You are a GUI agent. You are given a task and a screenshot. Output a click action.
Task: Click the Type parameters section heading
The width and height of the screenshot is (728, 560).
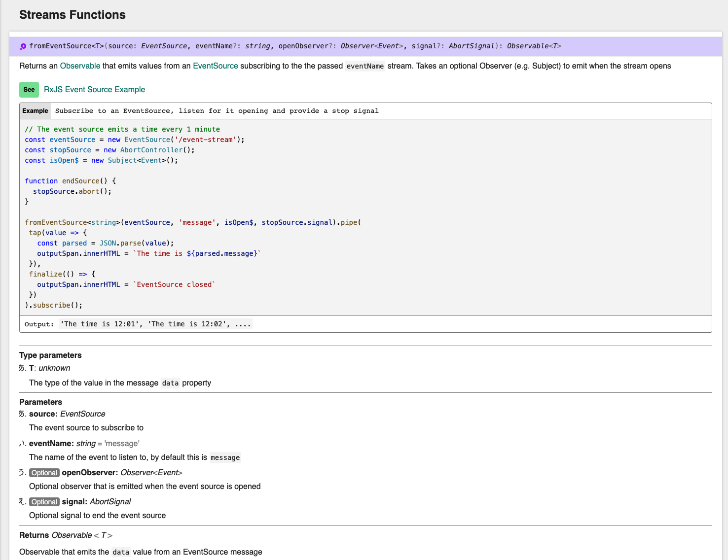point(50,355)
